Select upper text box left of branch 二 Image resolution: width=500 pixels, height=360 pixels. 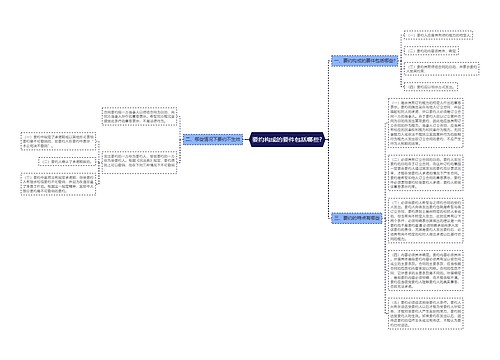(139, 116)
